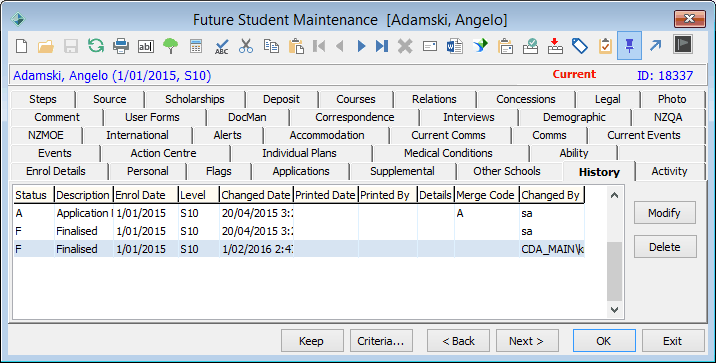Open the Activity tab

point(669,171)
